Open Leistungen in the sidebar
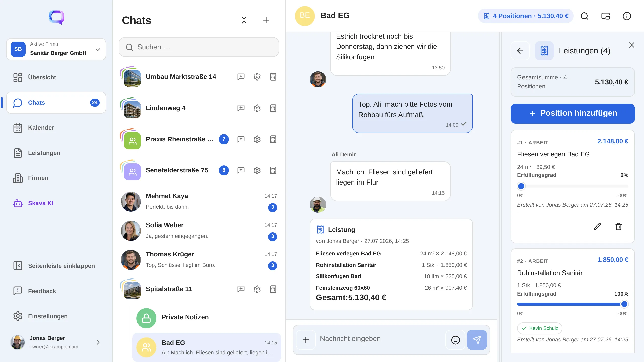The image size is (644, 362). [56, 153]
